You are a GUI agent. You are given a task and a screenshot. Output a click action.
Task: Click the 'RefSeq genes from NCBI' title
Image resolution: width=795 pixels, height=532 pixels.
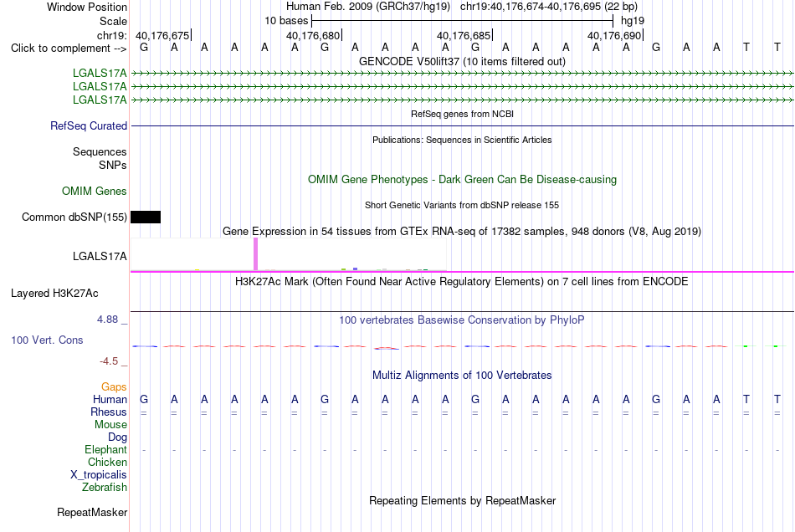[x=462, y=114]
